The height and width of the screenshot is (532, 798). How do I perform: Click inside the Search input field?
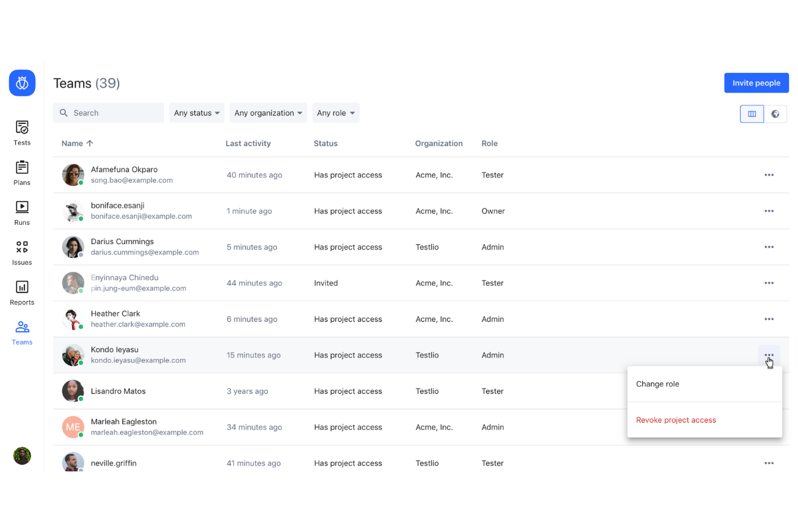[113, 113]
